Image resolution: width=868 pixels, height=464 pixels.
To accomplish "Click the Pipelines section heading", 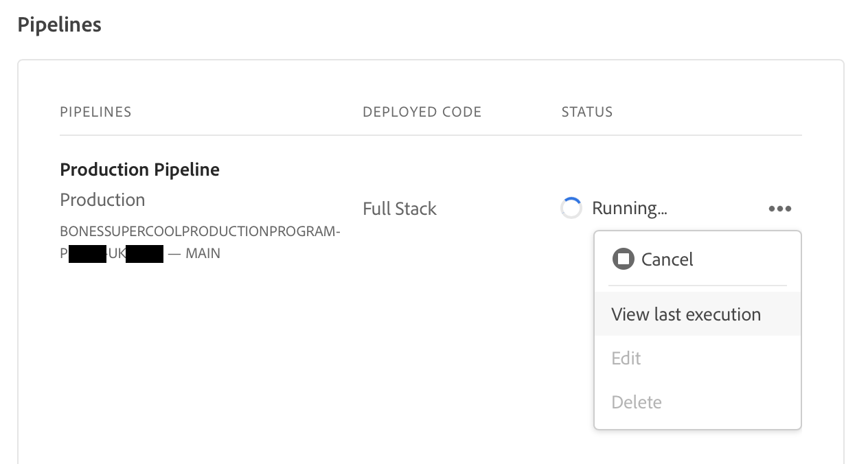I will point(59,25).
